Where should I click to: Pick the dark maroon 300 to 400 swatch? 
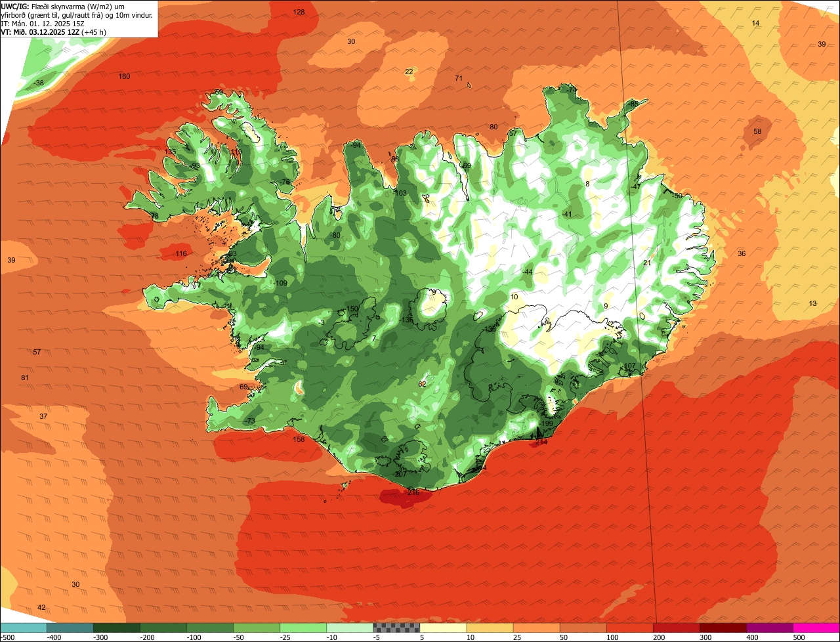point(723,628)
